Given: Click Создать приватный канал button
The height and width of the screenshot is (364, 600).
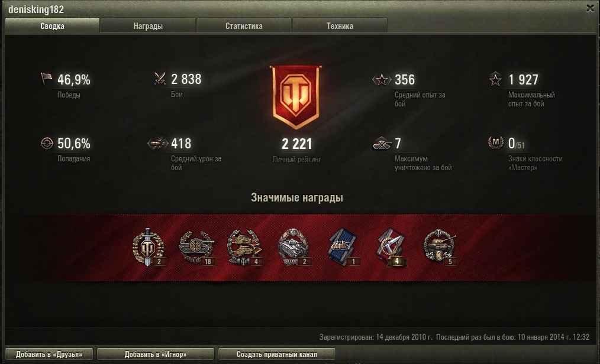Looking at the screenshot, I should (x=277, y=354).
